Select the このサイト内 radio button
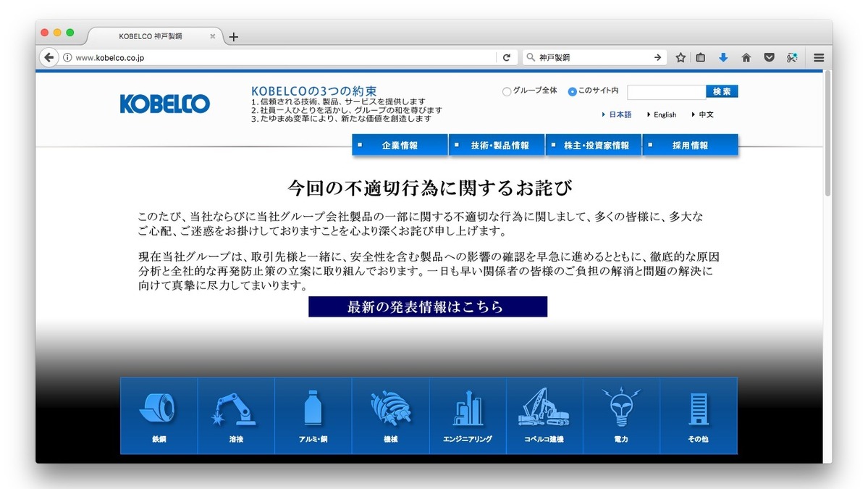Screen dimensions: 868x489 573,91
